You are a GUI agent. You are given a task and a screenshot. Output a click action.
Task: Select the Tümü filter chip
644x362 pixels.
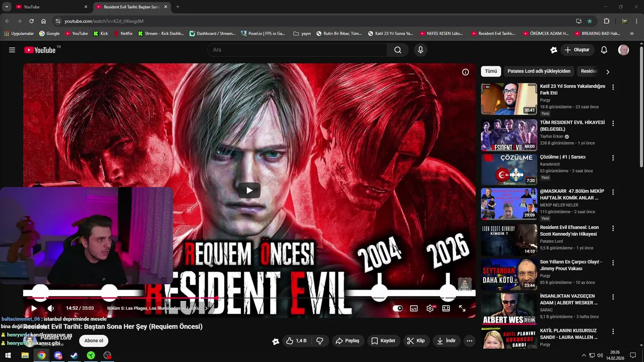(491, 71)
